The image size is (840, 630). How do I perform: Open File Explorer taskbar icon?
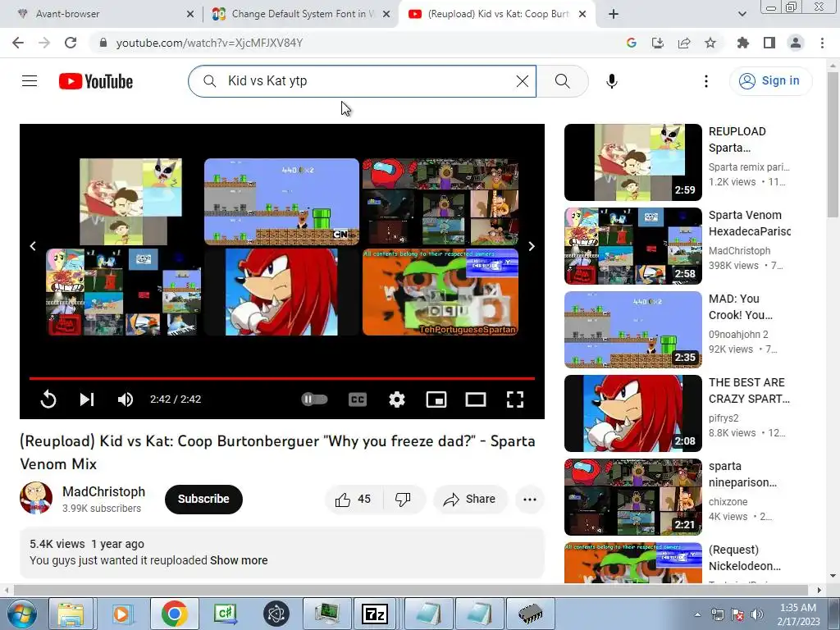[x=71, y=614]
